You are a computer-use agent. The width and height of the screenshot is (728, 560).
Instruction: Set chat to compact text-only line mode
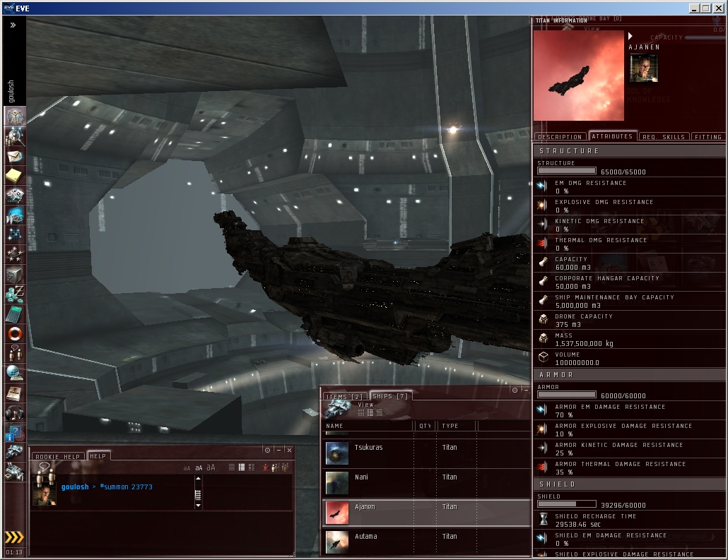(x=232, y=467)
